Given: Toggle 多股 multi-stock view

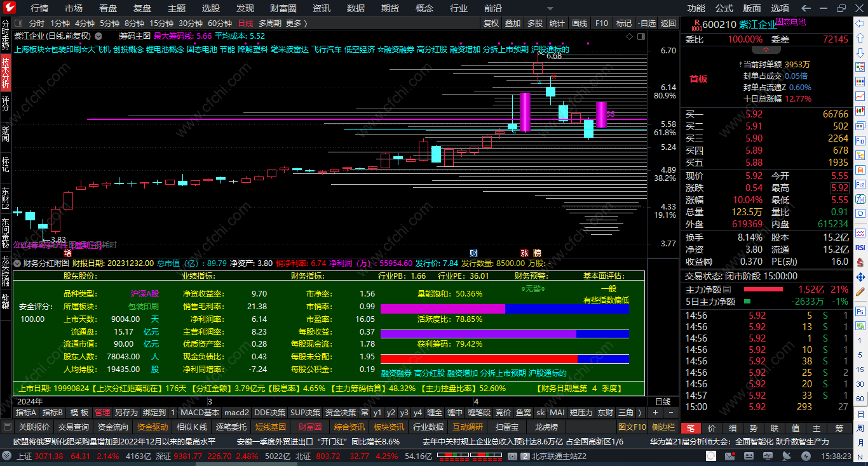Looking at the screenshot, I should click(535, 23).
